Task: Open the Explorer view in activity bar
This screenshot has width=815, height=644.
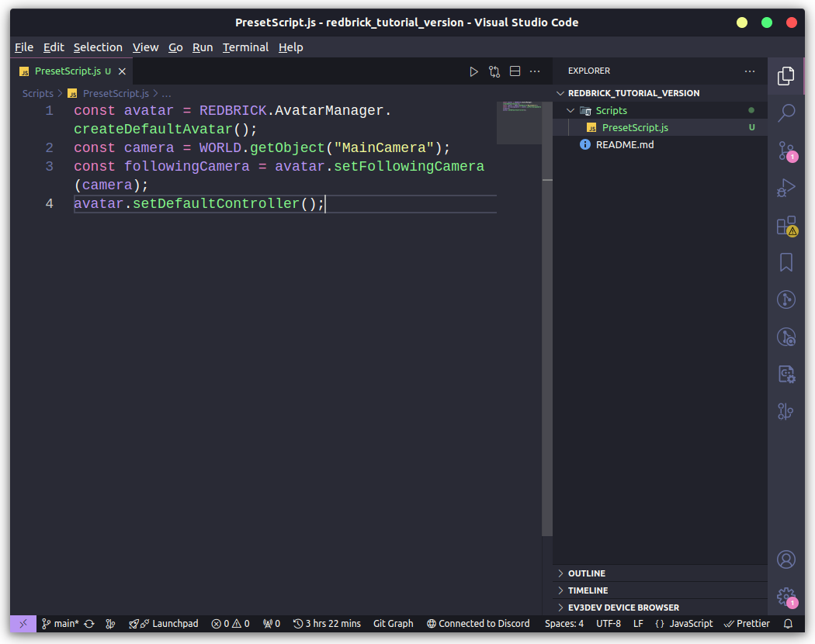Action: (786, 75)
